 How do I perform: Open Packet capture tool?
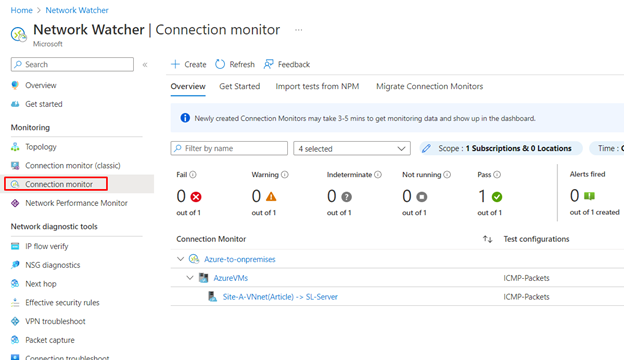[x=50, y=340]
